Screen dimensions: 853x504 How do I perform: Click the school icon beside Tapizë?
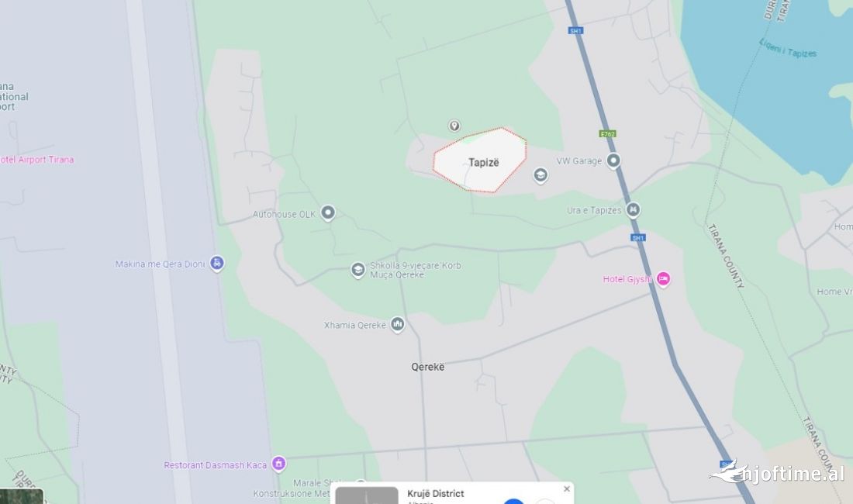click(x=540, y=175)
